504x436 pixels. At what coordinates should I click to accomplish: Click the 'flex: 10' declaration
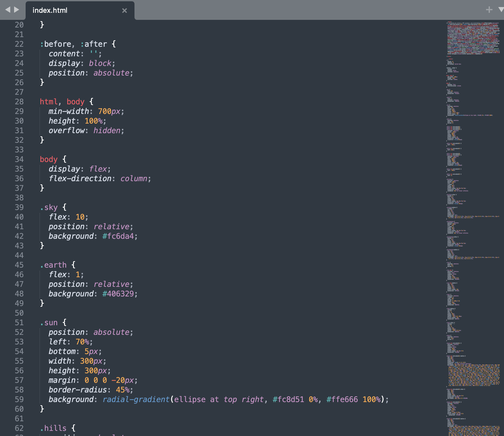[67, 217]
